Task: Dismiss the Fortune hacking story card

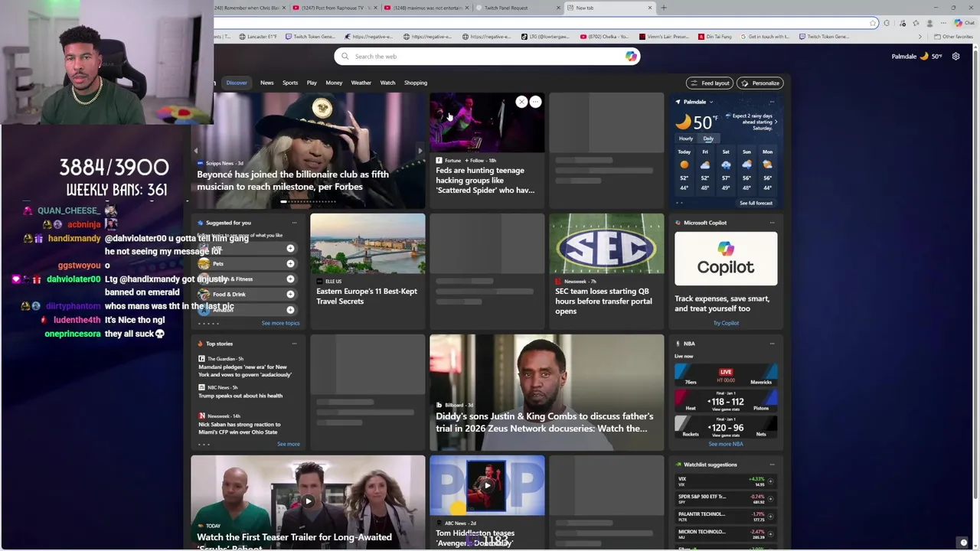Action: coord(521,102)
